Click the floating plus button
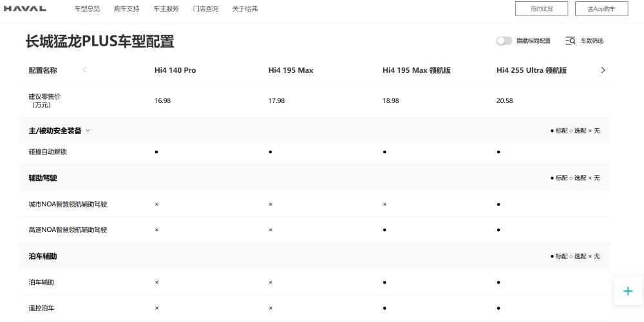644x322 pixels. click(x=627, y=291)
